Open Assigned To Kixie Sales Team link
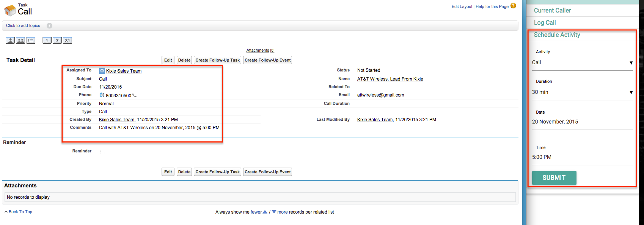The image size is (644, 225). (x=124, y=71)
